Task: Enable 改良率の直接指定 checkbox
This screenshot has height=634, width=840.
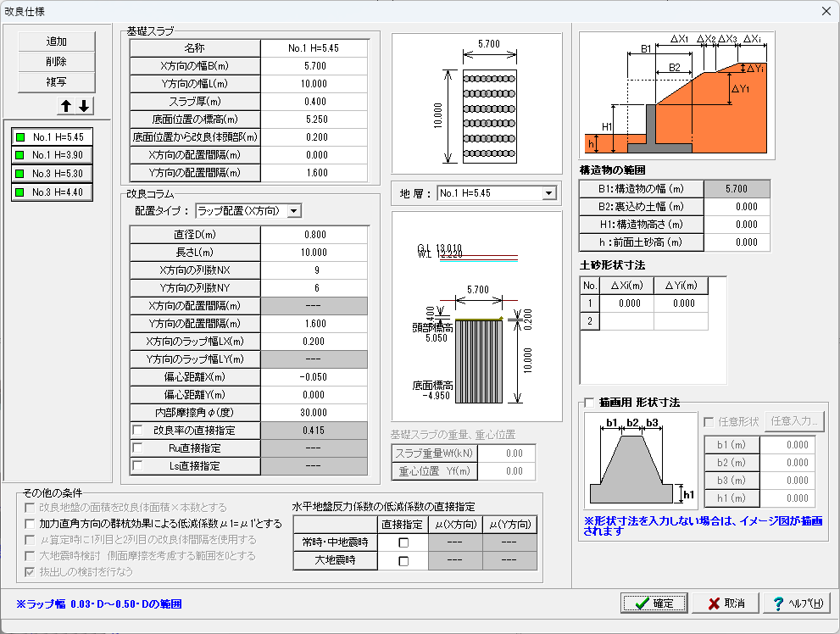Action: [138, 430]
